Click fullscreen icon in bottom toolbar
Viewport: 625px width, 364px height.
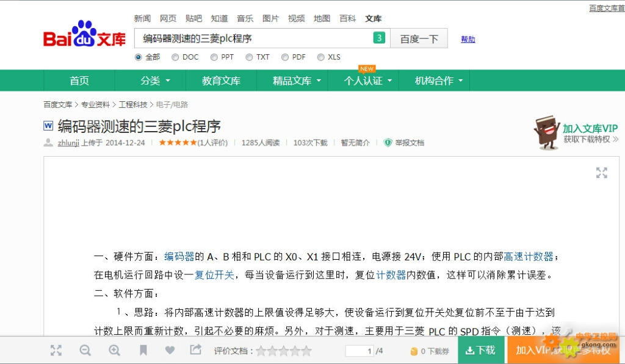[x=56, y=351]
